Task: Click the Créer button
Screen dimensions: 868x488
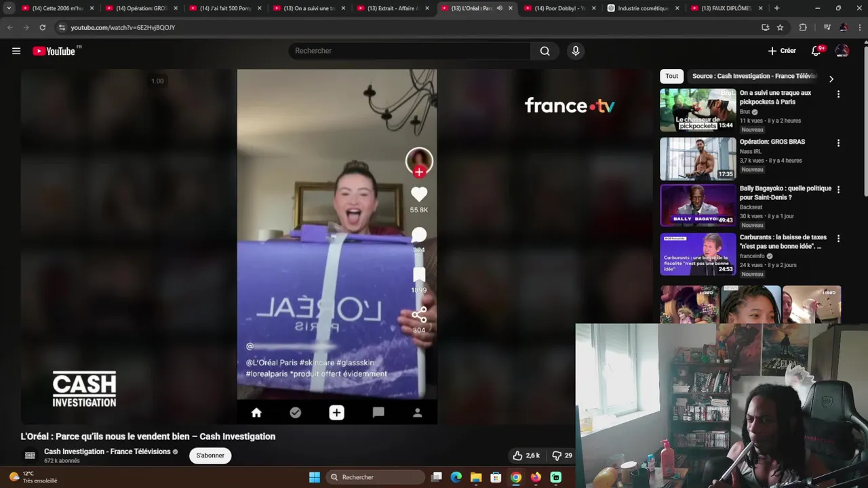Action: point(782,51)
